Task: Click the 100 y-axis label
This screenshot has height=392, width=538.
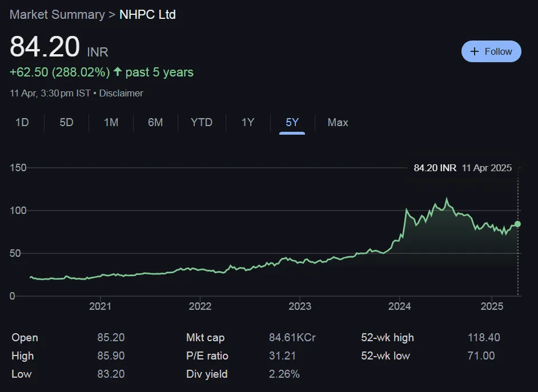Action: coord(18,211)
